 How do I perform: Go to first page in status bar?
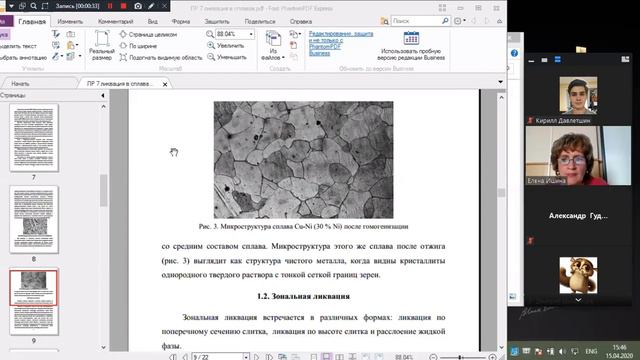click(x=173, y=357)
